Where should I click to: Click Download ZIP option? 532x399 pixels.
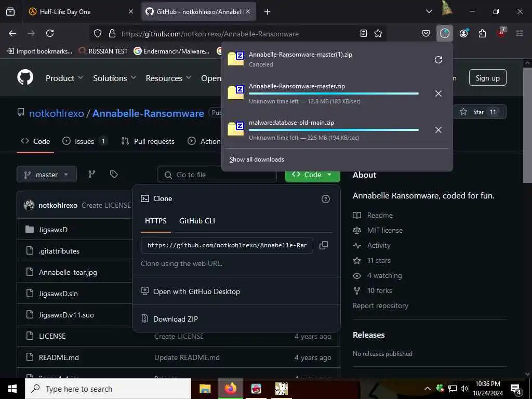pos(176,319)
